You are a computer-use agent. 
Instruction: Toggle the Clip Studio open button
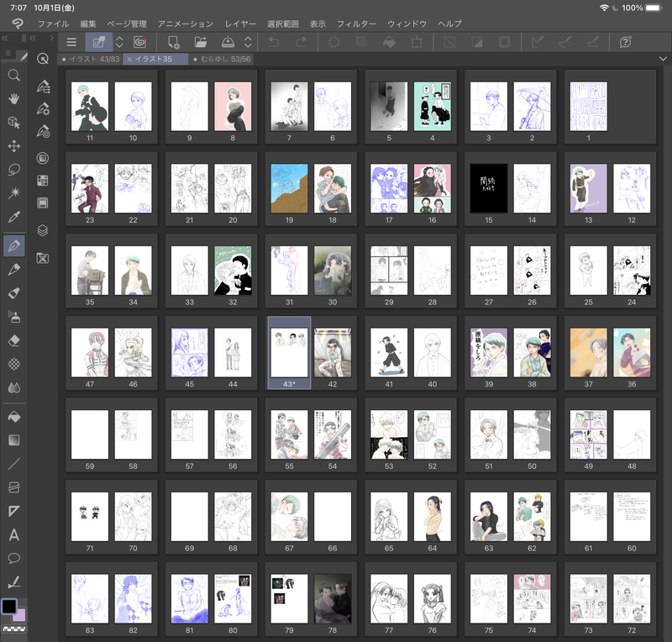pyautogui.click(x=98, y=42)
